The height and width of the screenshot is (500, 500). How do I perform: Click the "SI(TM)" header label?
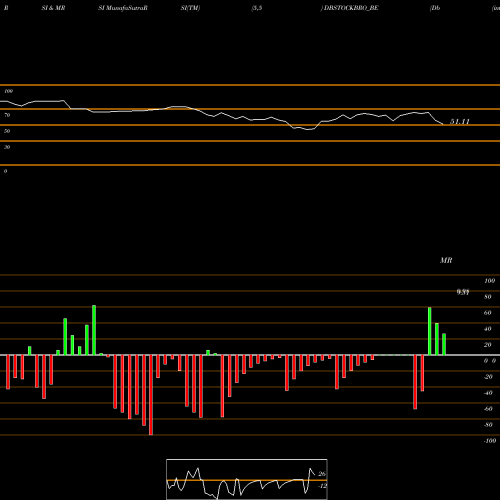pyautogui.click(x=190, y=8)
